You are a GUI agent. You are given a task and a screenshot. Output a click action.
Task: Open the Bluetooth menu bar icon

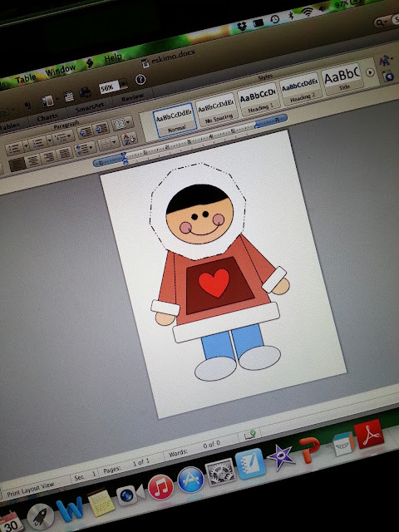291,16
